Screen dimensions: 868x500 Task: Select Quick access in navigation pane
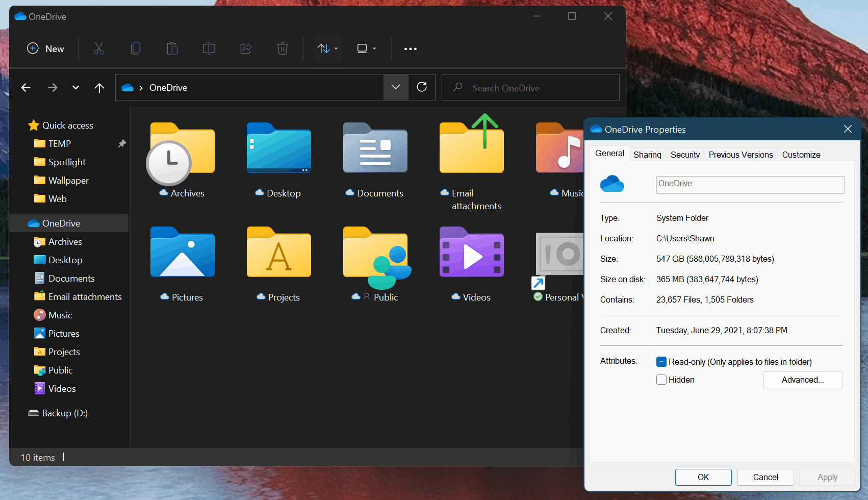68,125
